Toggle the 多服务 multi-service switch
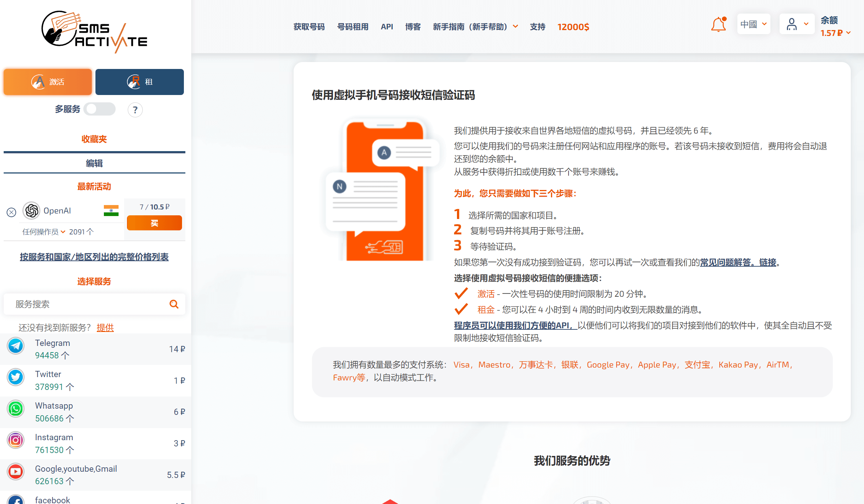This screenshot has height=504, width=864. [99, 109]
